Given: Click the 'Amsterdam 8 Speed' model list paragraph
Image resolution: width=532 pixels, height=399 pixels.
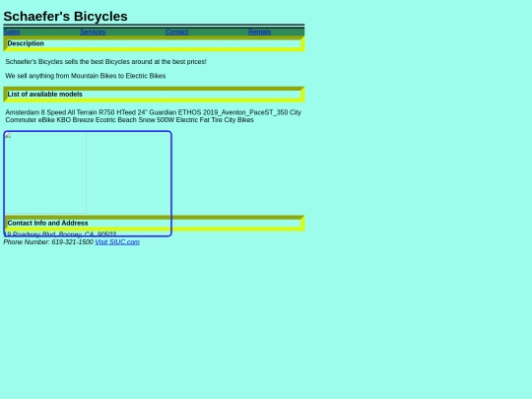Looking at the screenshot, I should pyautogui.click(x=154, y=116).
